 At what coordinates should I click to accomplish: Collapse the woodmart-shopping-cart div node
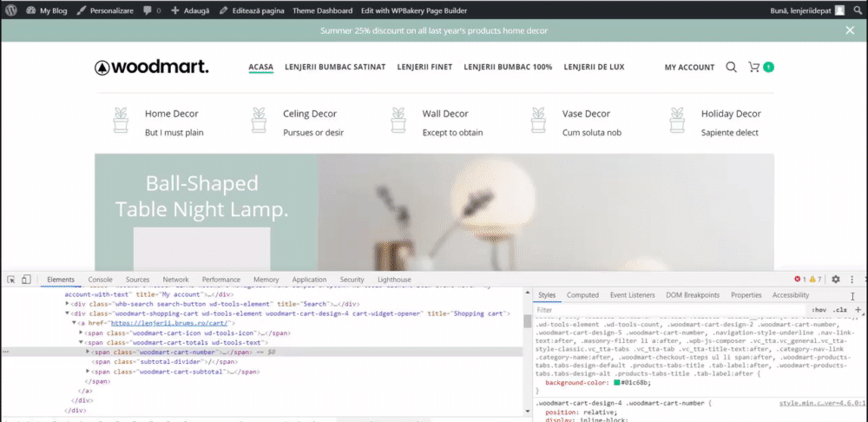68,313
